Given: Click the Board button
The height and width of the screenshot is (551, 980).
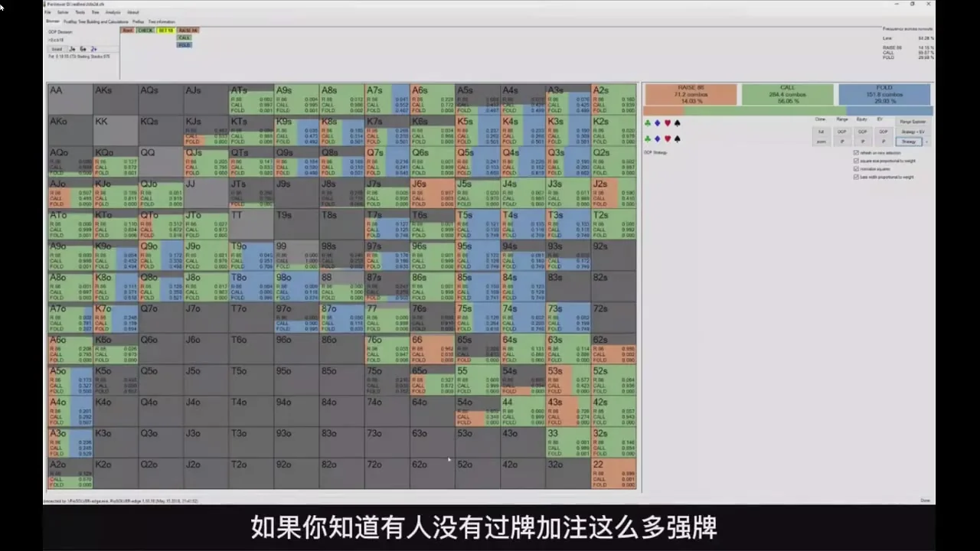Looking at the screenshot, I should click(x=57, y=49).
